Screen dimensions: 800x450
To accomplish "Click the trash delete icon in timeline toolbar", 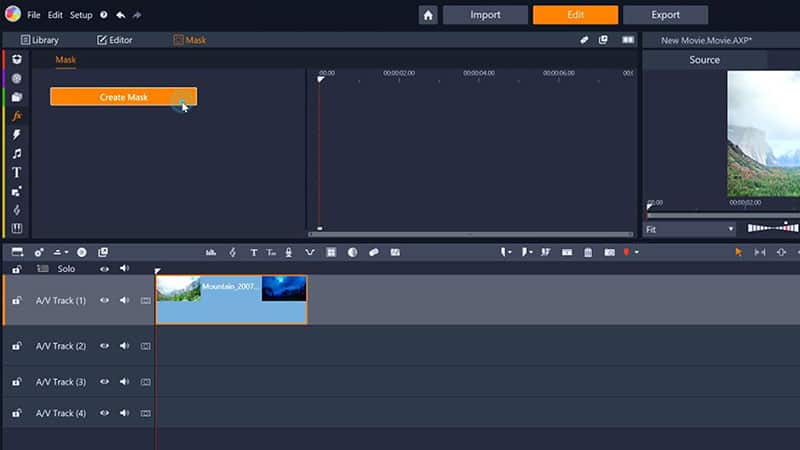I will pos(588,253).
